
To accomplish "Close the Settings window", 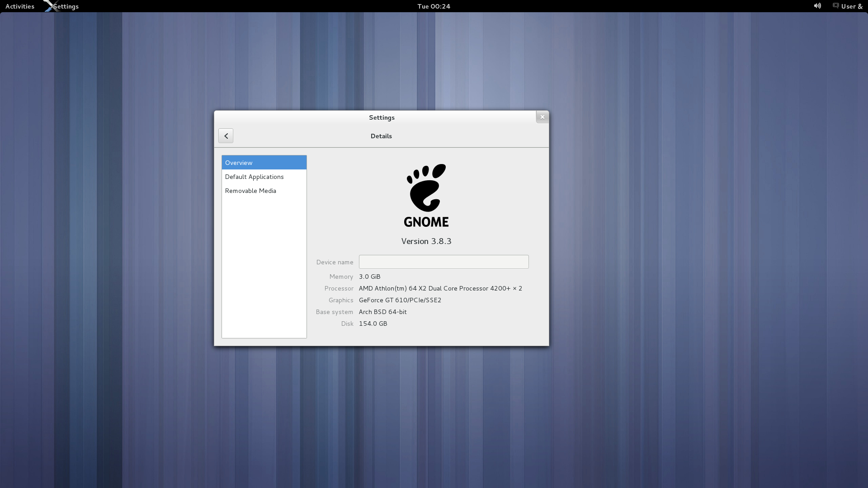I will coord(542,117).
